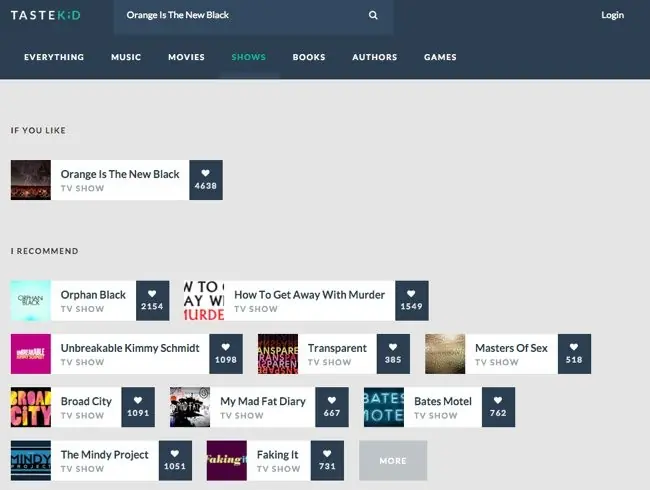Like Bates Motel heart button
The width and height of the screenshot is (650, 490).
click(x=498, y=407)
